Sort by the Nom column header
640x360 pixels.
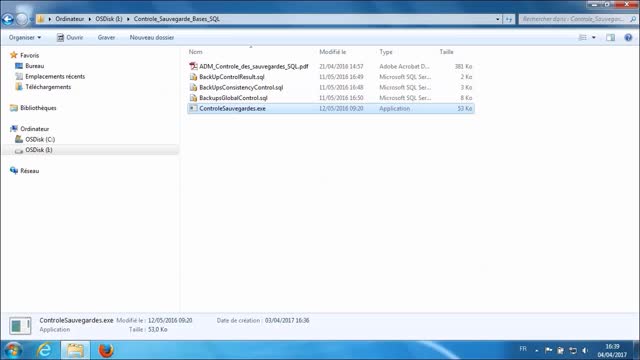196,52
